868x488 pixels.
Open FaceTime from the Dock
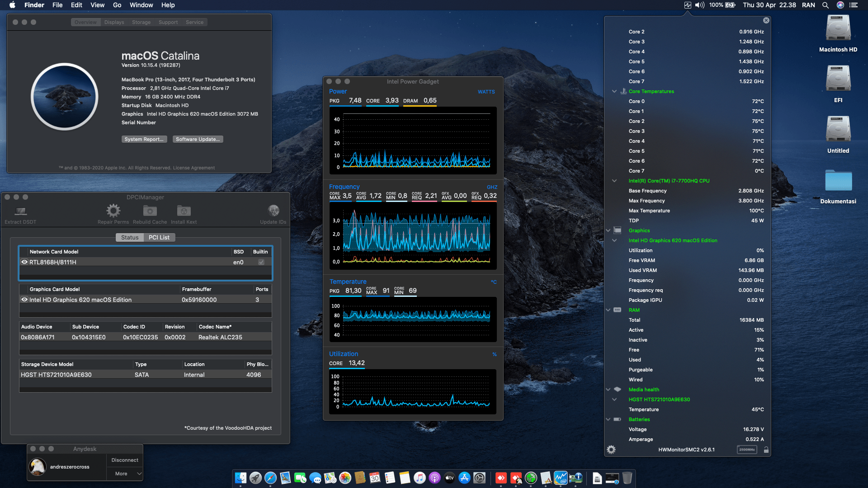(300, 478)
